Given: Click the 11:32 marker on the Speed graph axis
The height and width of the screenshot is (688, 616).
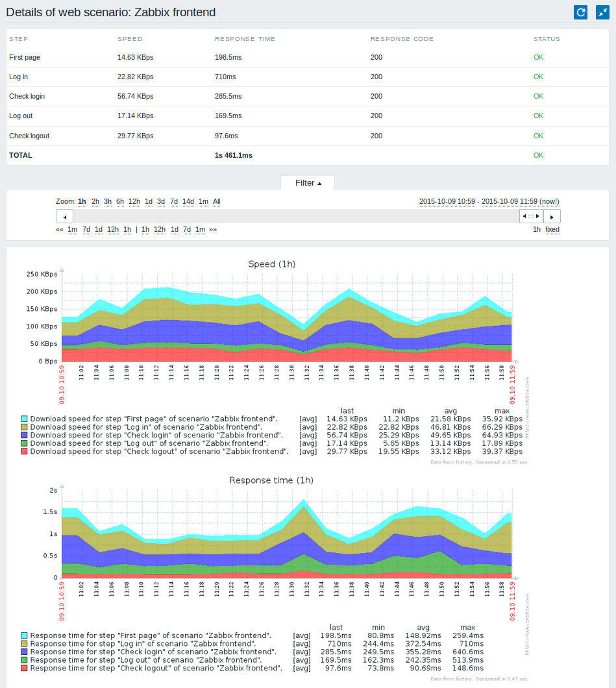Looking at the screenshot, I should coord(306,373).
